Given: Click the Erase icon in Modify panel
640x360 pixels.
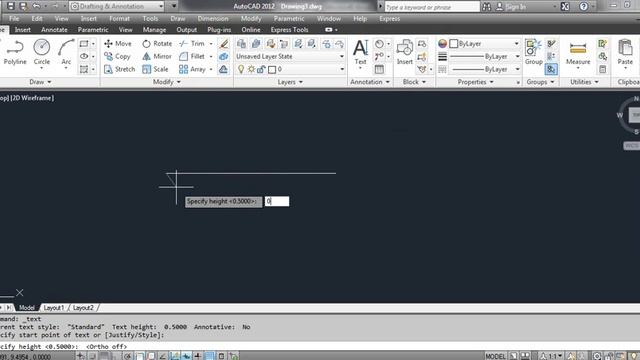Looking at the screenshot, I should [x=224, y=44].
